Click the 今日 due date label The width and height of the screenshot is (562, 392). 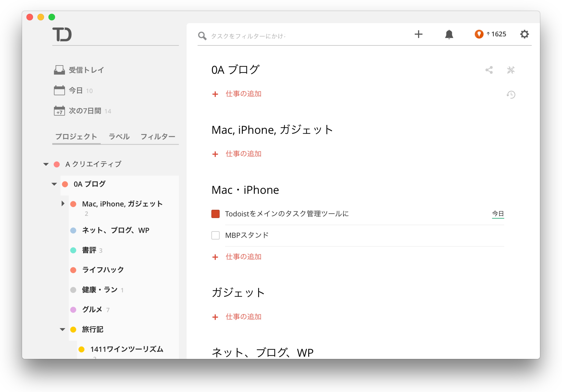click(498, 213)
